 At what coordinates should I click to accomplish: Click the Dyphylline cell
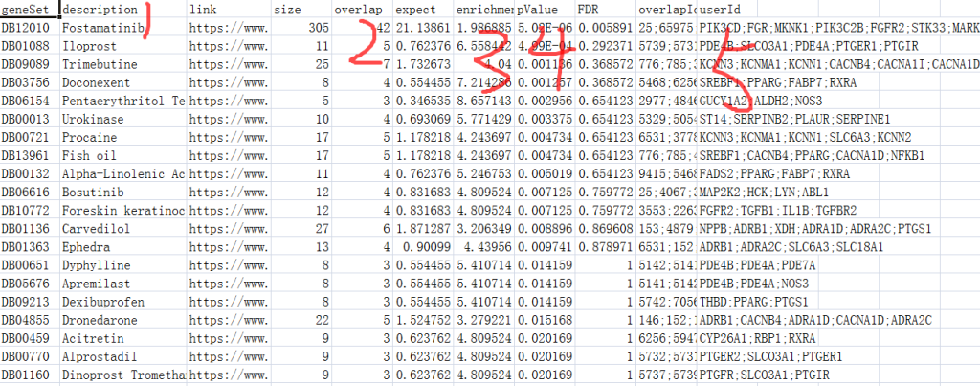click(123, 265)
